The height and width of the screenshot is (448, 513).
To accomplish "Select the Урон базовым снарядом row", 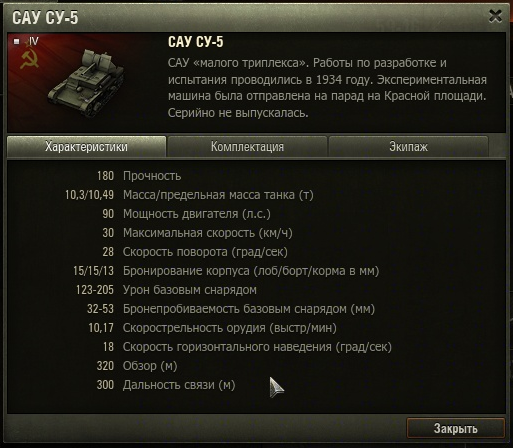I will point(166,290).
